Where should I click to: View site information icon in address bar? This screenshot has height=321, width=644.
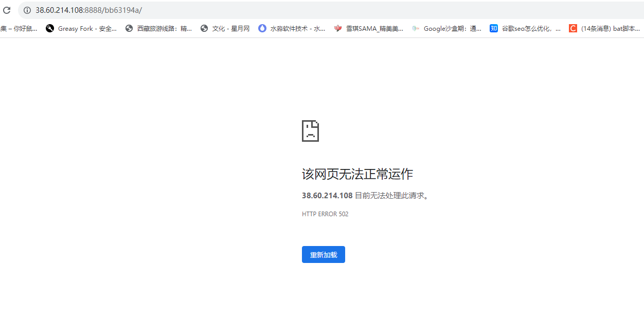tap(27, 10)
